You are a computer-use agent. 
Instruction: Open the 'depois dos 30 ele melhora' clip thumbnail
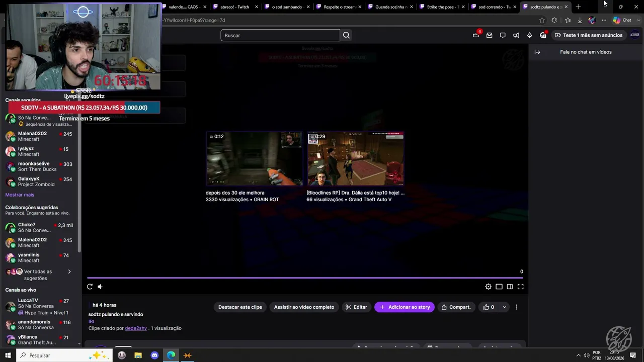pos(255,158)
